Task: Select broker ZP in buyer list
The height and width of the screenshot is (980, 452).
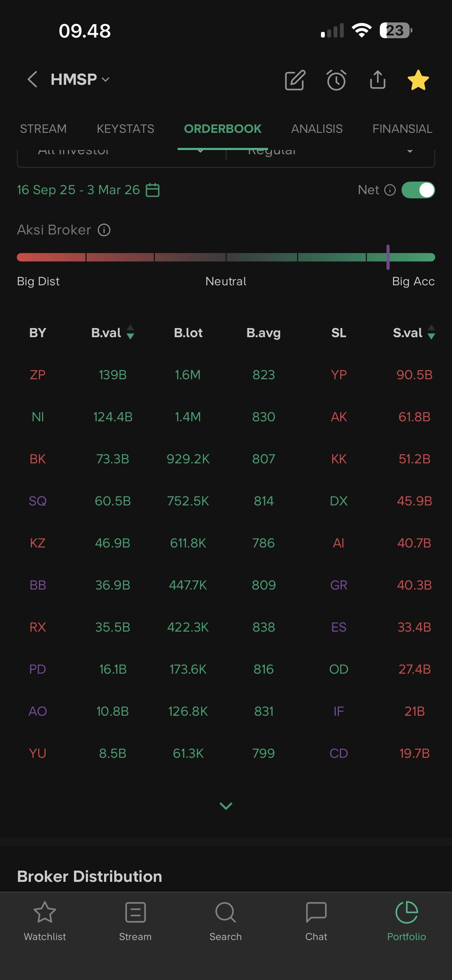Action: point(38,375)
